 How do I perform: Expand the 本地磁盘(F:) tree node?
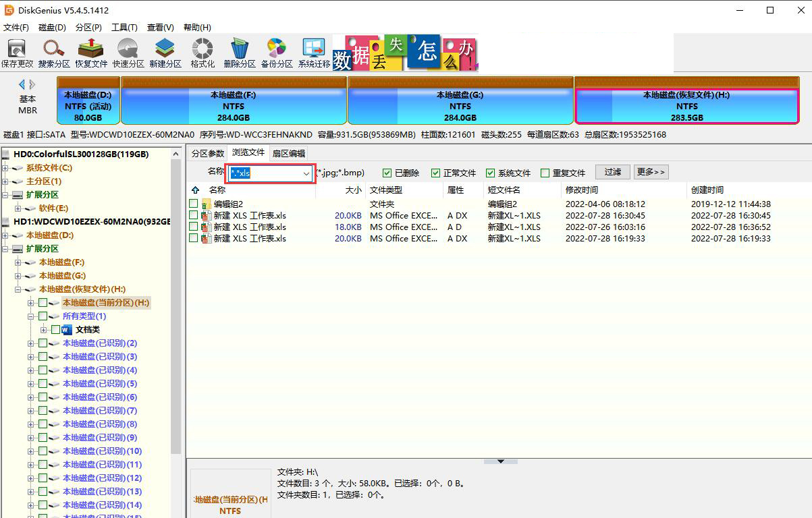click(18, 262)
